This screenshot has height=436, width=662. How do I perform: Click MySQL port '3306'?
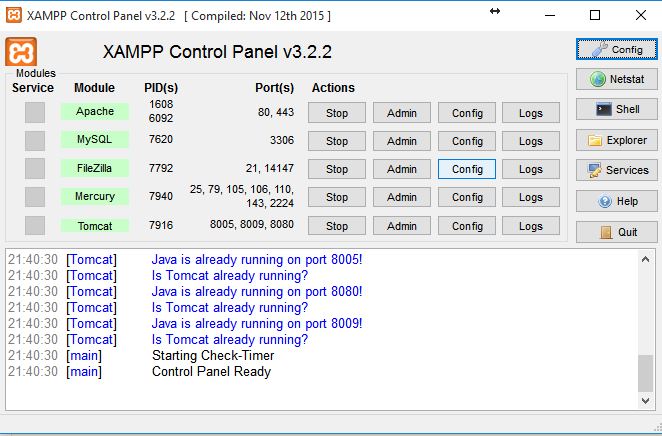click(282, 140)
